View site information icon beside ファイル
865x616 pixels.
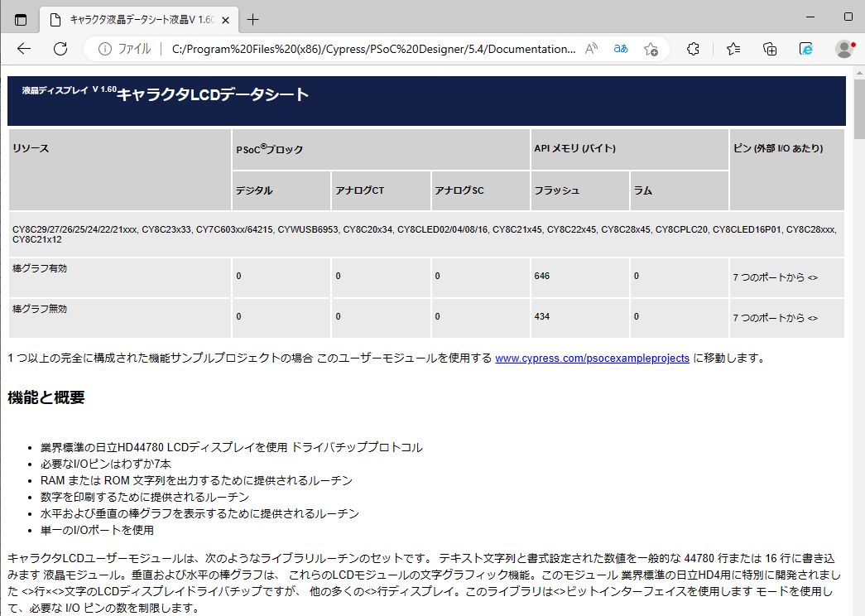point(104,49)
